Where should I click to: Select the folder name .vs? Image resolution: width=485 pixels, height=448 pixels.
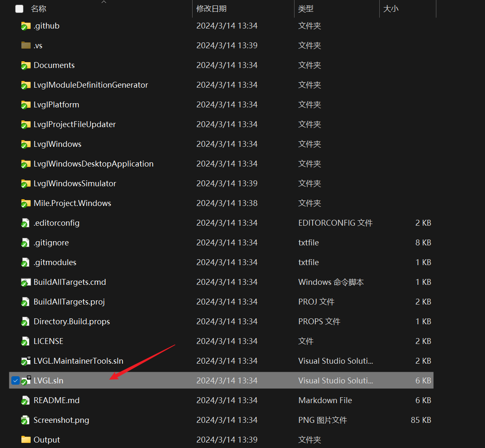click(x=38, y=46)
